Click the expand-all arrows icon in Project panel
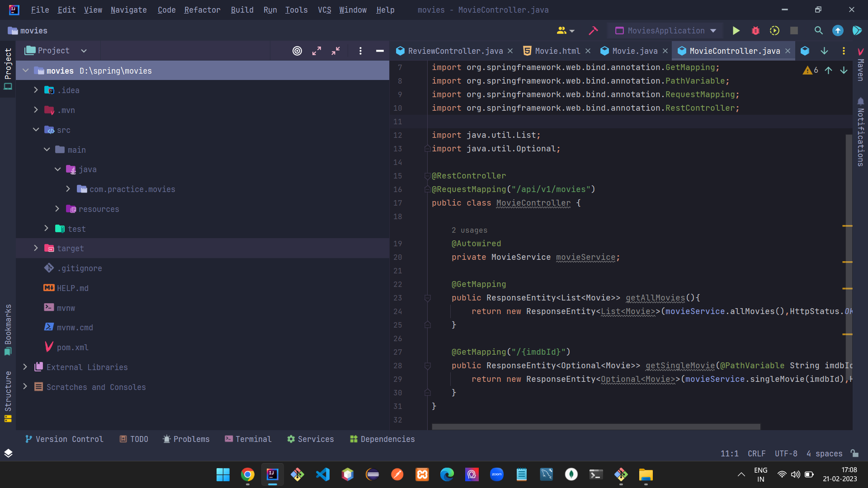This screenshot has width=868, height=488. [316, 51]
